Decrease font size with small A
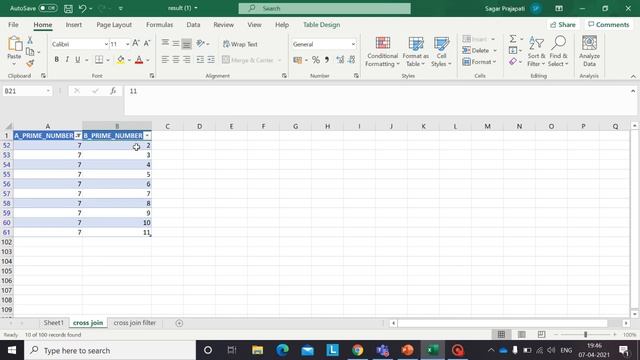 (x=147, y=43)
